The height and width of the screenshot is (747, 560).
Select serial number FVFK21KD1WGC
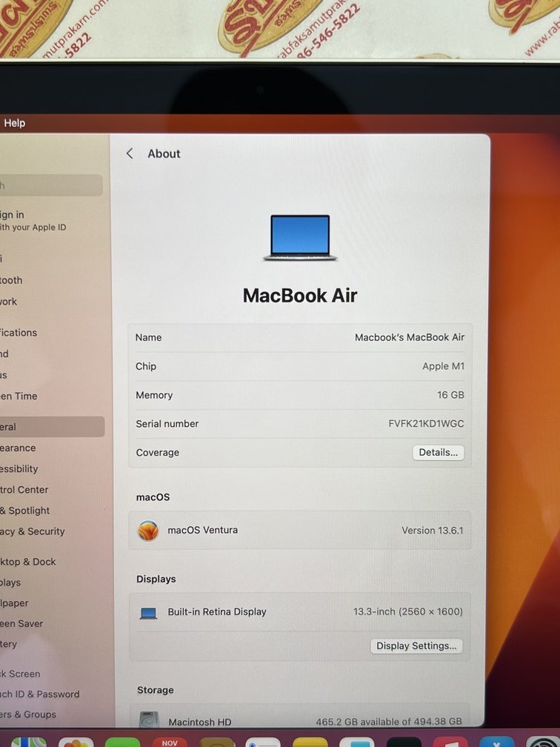click(426, 424)
